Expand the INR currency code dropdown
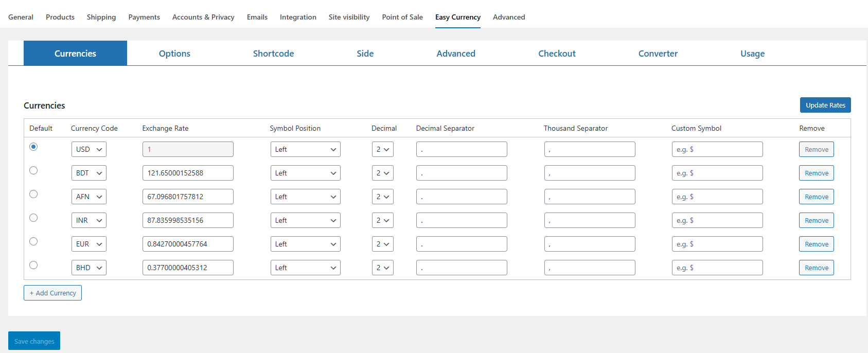868x353 pixels. click(88, 221)
